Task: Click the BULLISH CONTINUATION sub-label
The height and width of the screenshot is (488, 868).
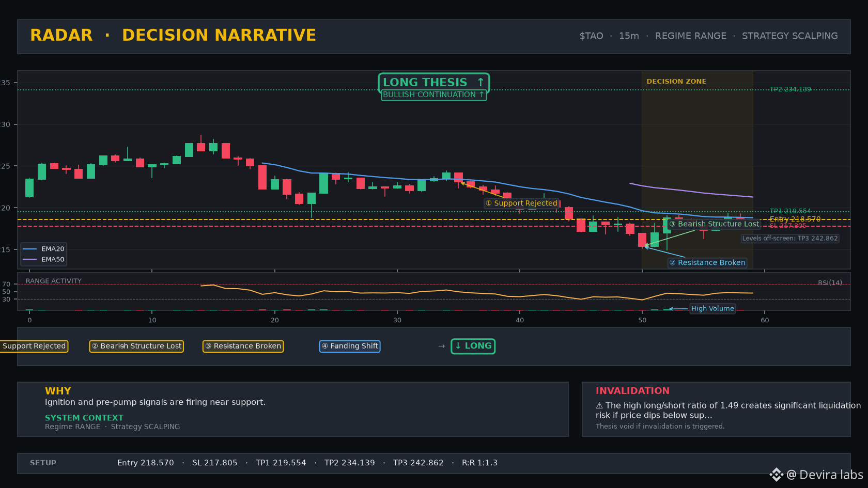Action: pos(433,95)
